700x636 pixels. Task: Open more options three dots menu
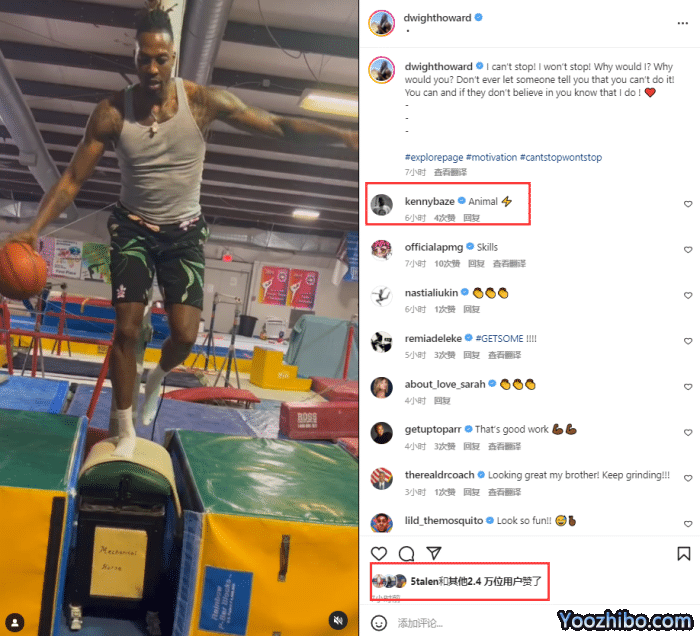pos(682,23)
